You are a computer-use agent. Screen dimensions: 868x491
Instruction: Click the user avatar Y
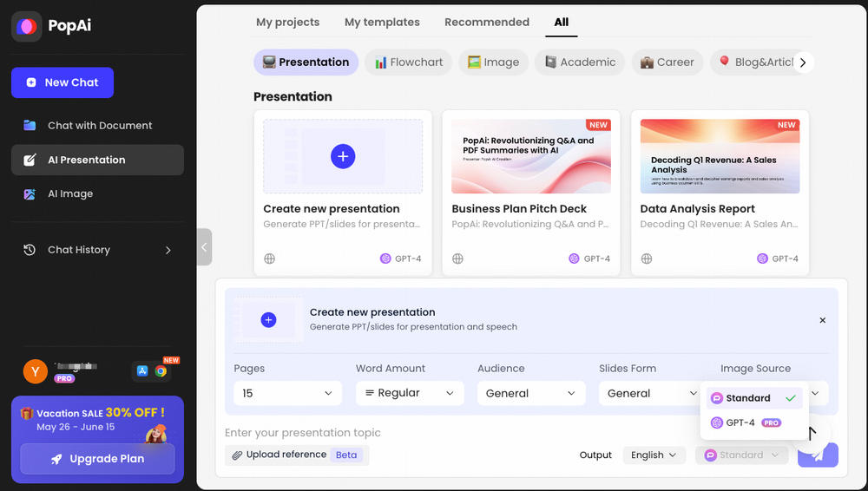(36, 371)
